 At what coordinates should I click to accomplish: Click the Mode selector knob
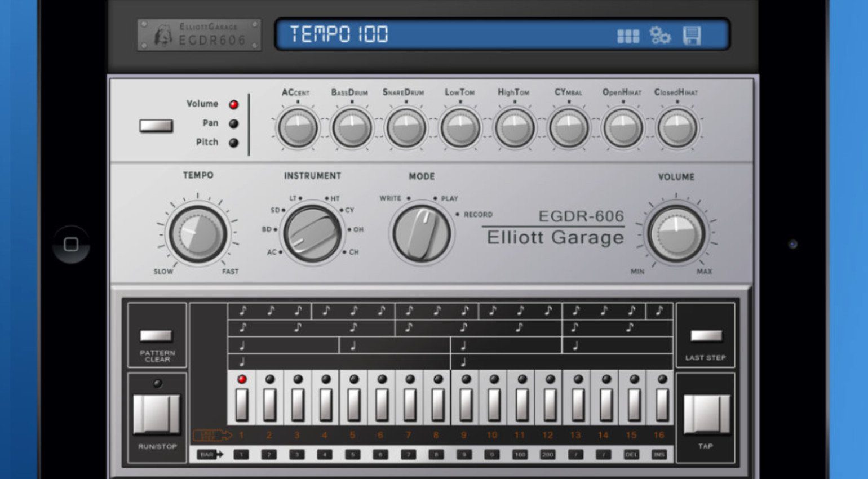(421, 233)
